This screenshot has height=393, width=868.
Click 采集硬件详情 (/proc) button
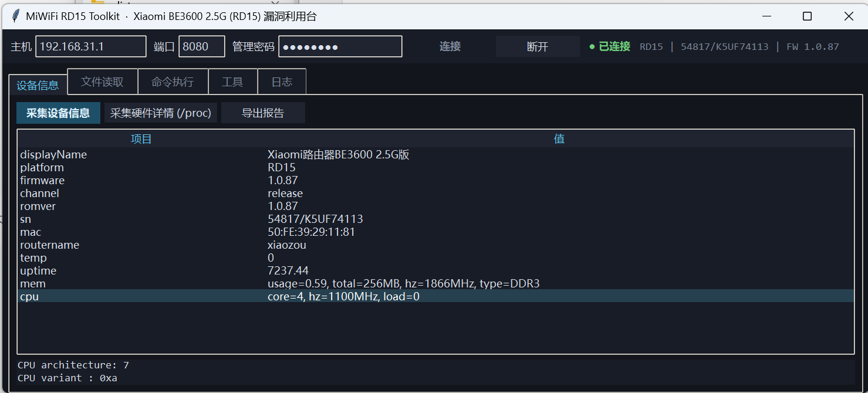[x=161, y=113]
